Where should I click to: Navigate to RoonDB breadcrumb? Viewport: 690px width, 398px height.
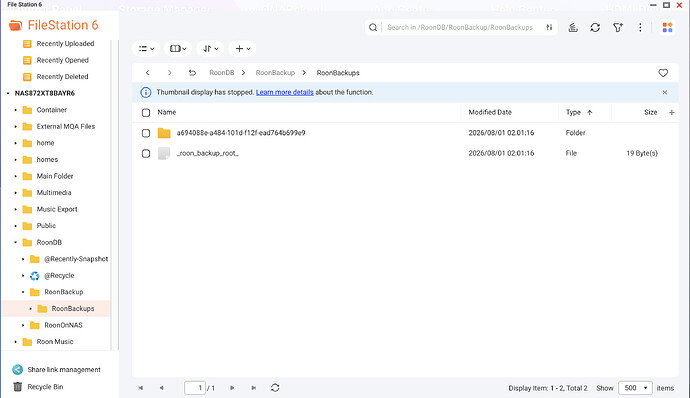[x=221, y=73]
